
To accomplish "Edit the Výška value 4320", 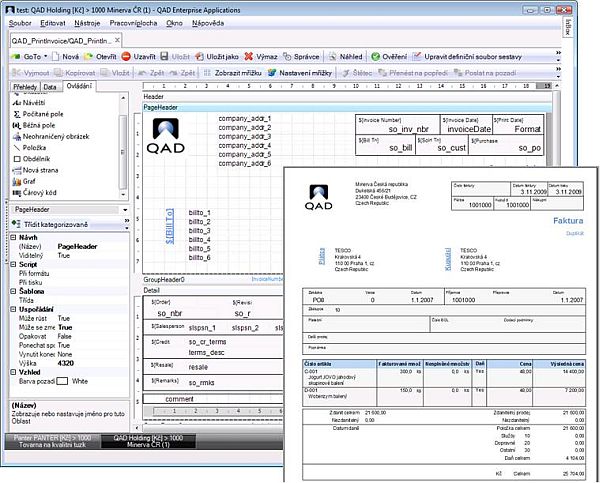I will 65,363.
